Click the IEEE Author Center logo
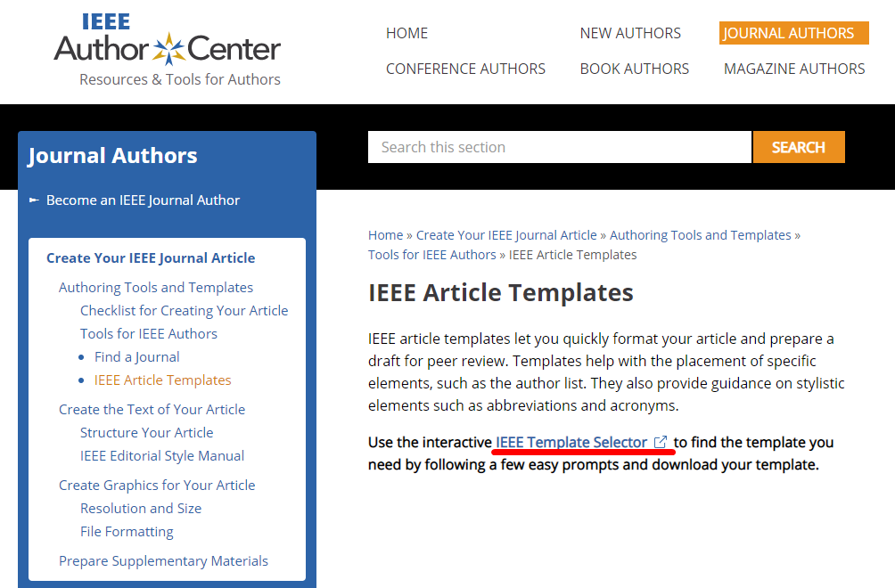The height and width of the screenshot is (588, 895). tap(166, 46)
